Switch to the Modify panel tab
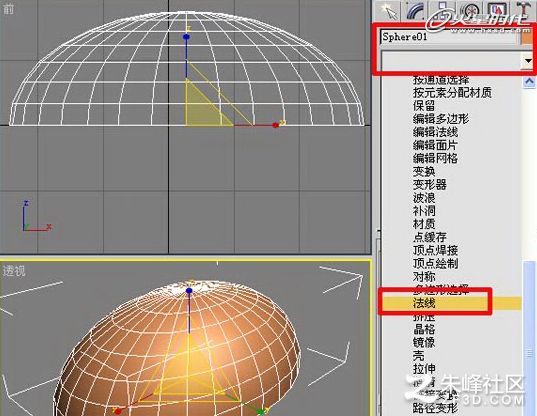Screen dimensions: 537x416 coord(415,11)
